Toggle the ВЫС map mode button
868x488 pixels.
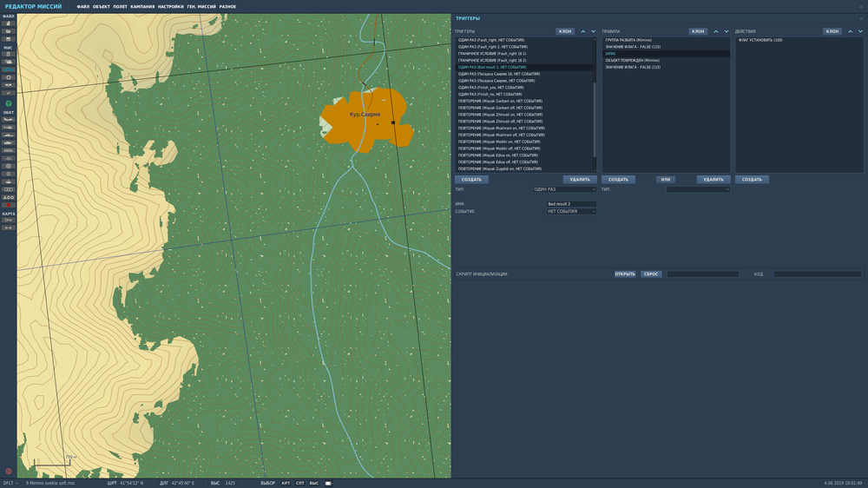(313, 483)
